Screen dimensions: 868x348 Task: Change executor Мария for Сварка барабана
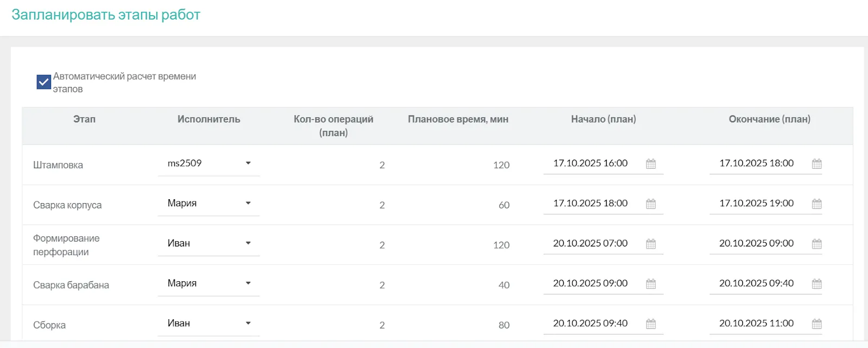209,283
